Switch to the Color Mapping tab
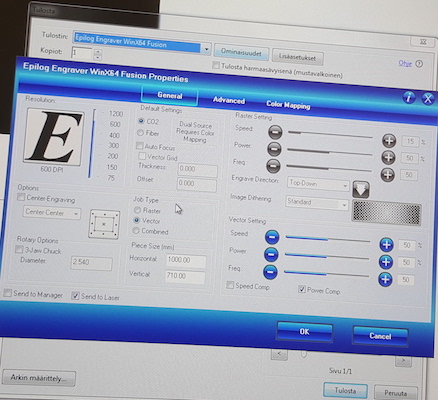 pos(288,105)
